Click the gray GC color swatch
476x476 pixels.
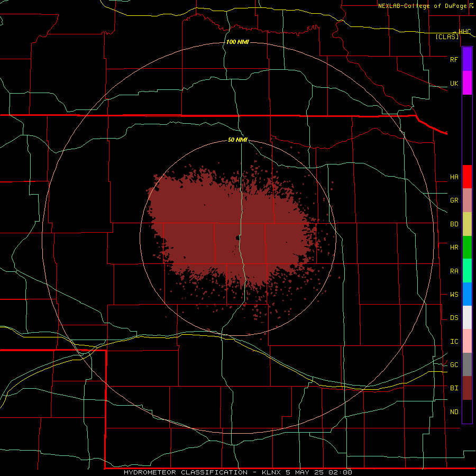[x=467, y=364]
